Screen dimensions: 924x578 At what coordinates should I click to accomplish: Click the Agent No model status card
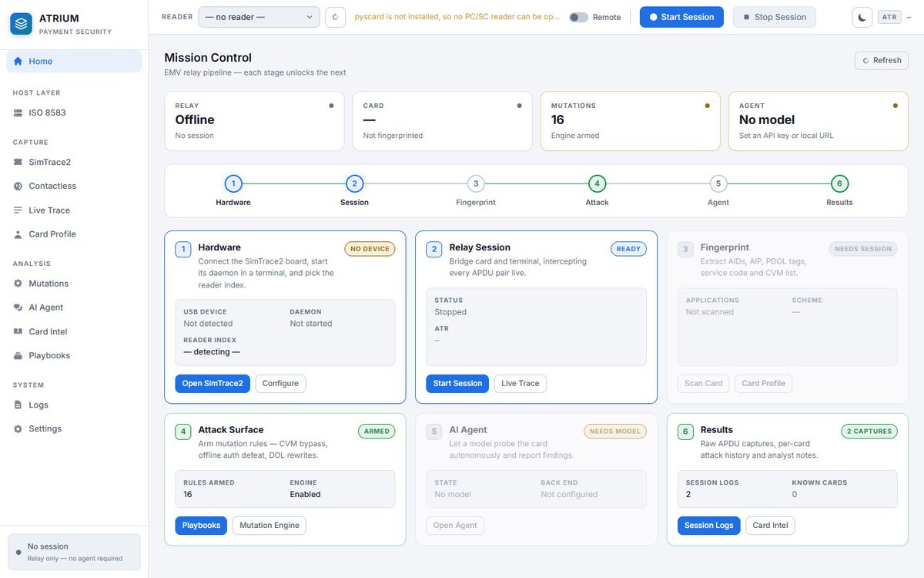pyautogui.click(x=818, y=121)
